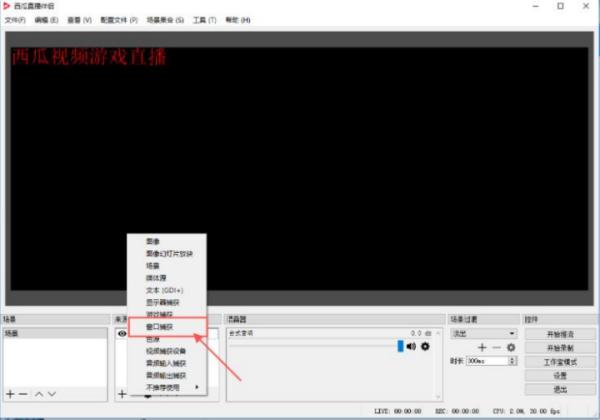Open the 编辑(E) menu
The width and height of the screenshot is (600, 420).
[46, 20]
